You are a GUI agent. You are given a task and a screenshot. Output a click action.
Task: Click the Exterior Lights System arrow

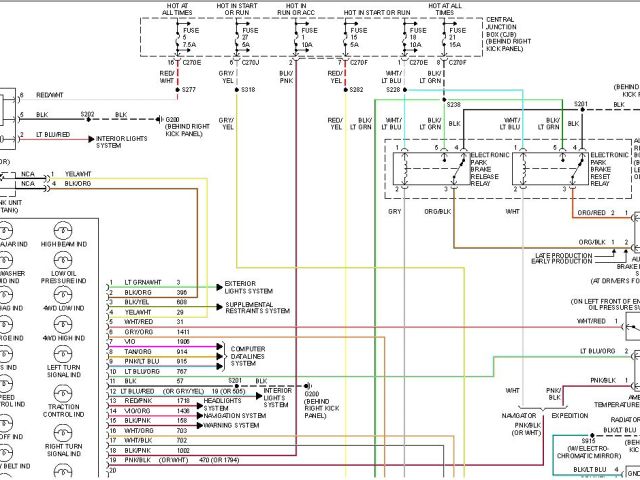point(220,287)
